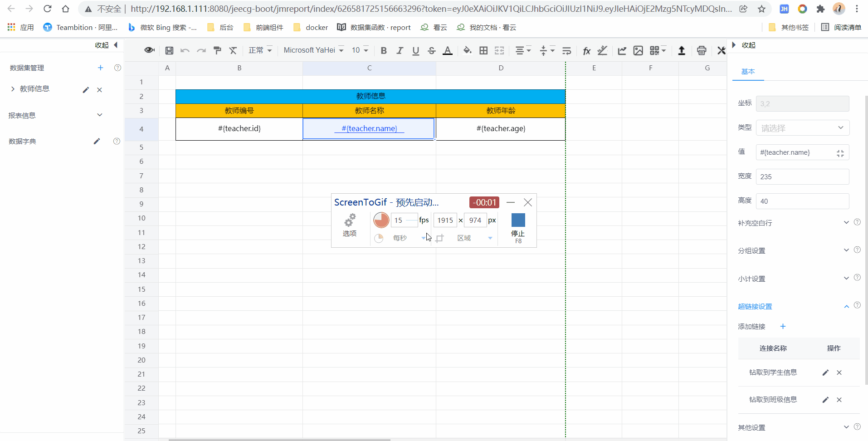The height and width of the screenshot is (441, 868).
Task: Edit the 钻取到学生信息 link
Action: (x=825, y=372)
